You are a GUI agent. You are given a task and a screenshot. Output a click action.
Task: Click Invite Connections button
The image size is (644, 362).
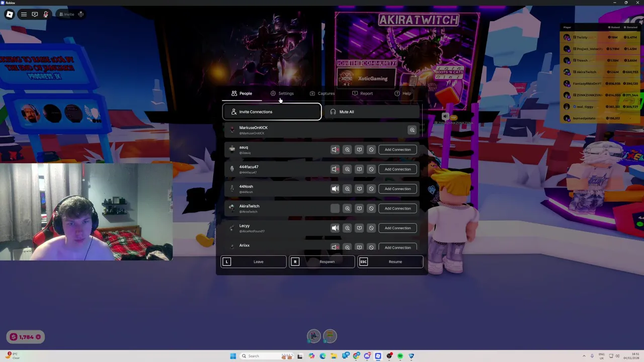272,112
